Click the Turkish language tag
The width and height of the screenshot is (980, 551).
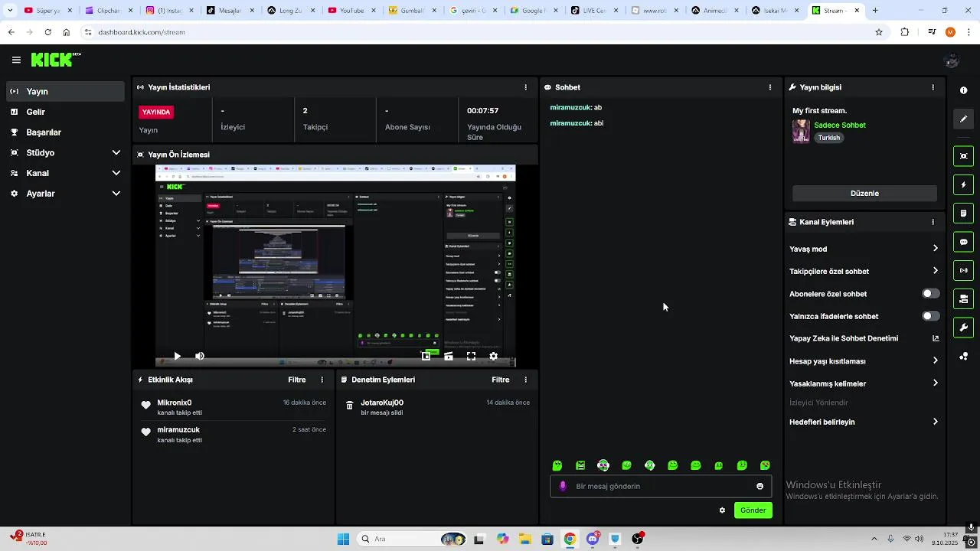pos(828,138)
